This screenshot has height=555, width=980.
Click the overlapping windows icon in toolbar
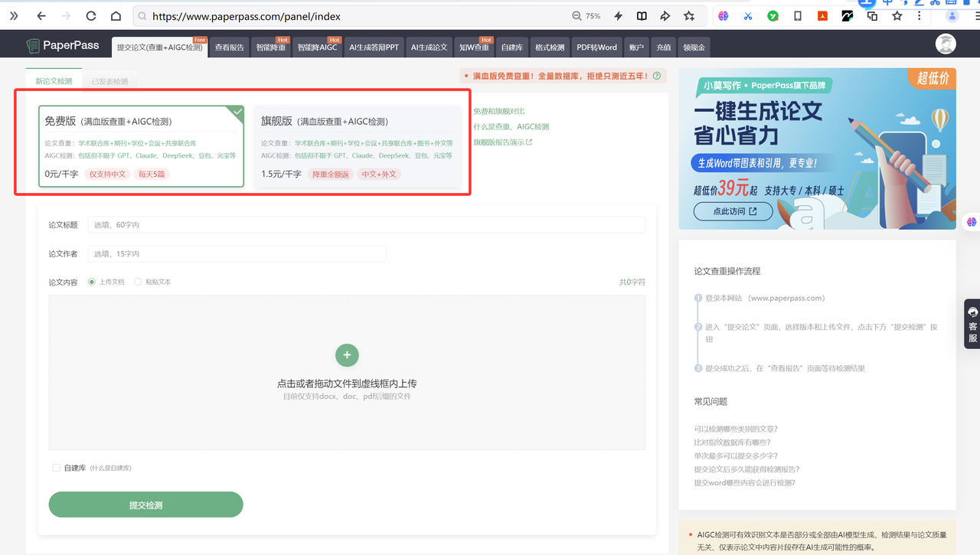click(x=872, y=16)
